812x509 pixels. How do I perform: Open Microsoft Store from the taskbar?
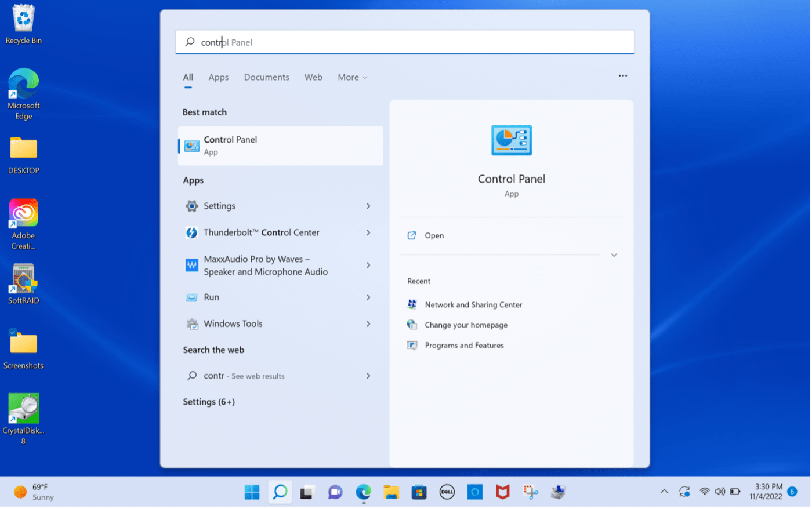click(x=419, y=493)
